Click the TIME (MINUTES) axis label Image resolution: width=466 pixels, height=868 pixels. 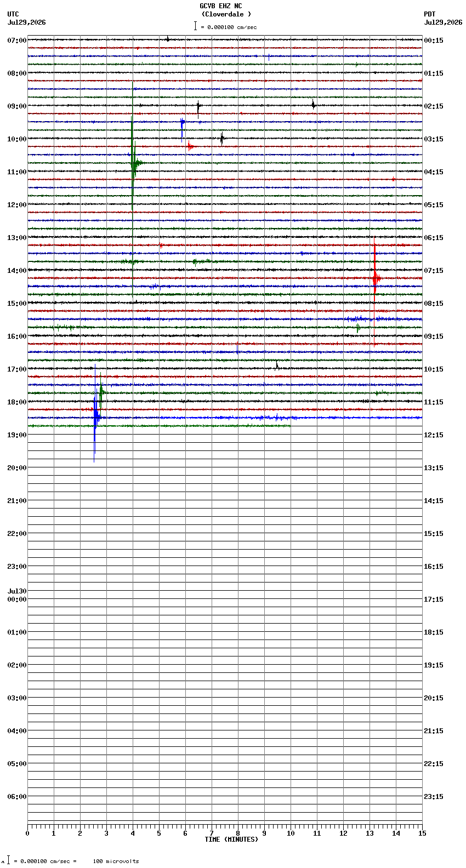pos(231,840)
